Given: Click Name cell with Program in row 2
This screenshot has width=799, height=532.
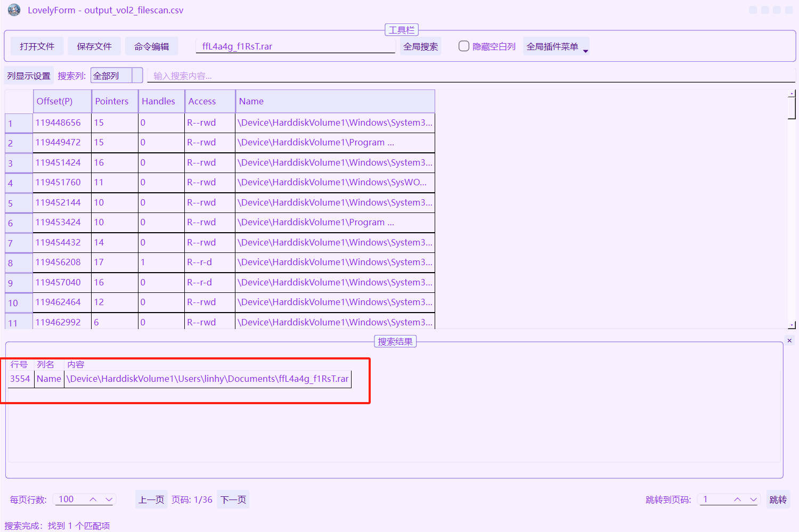Looking at the screenshot, I should 335,143.
